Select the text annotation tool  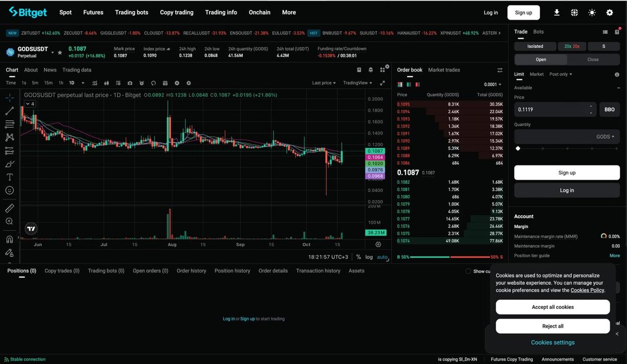[x=9, y=177]
